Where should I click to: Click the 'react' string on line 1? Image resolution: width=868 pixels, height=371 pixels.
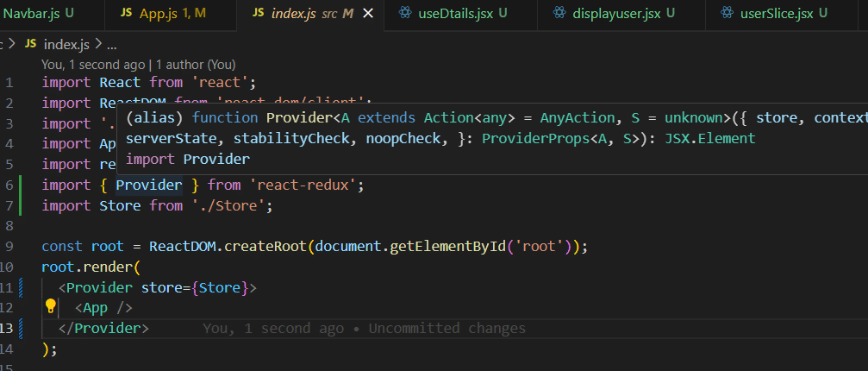click(220, 83)
